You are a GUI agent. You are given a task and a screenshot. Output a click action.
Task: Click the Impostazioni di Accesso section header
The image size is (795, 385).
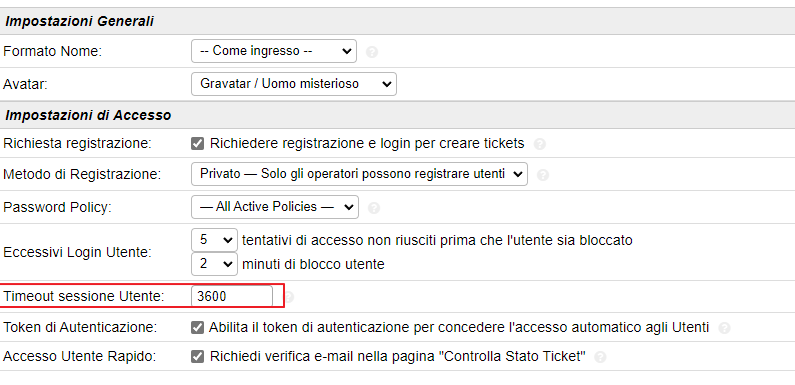pyautogui.click(x=88, y=115)
